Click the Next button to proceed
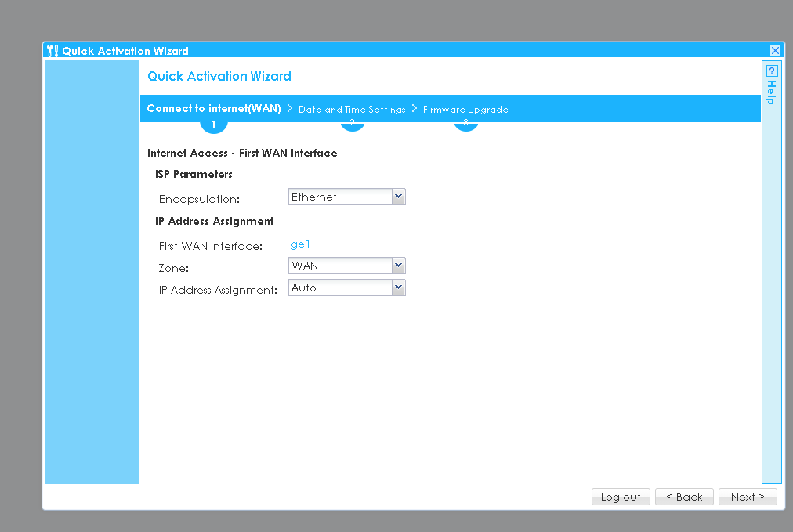Screen dimensions: 793x532 point(748,497)
